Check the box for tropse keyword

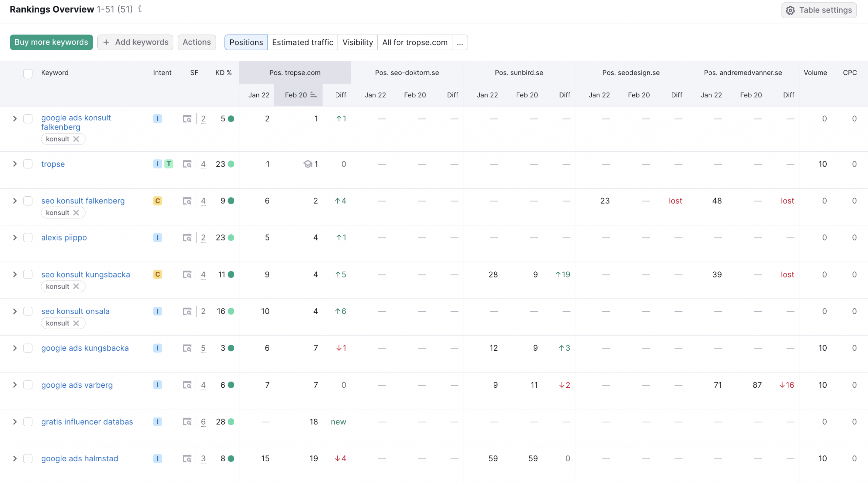click(x=28, y=164)
